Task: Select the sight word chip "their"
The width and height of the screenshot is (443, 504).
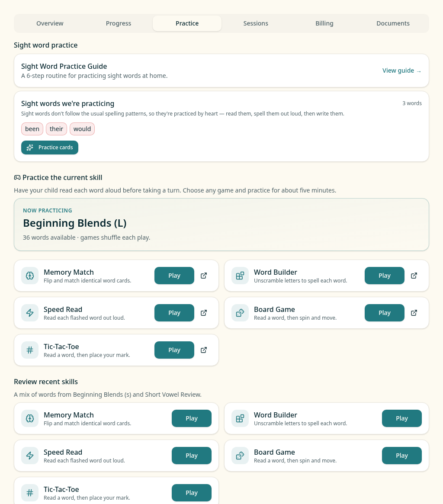Action: pyautogui.click(x=56, y=129)
